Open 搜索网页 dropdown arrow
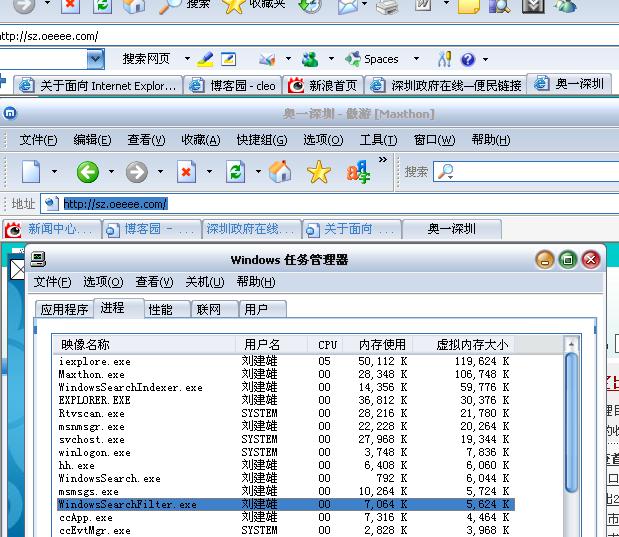 187,59
